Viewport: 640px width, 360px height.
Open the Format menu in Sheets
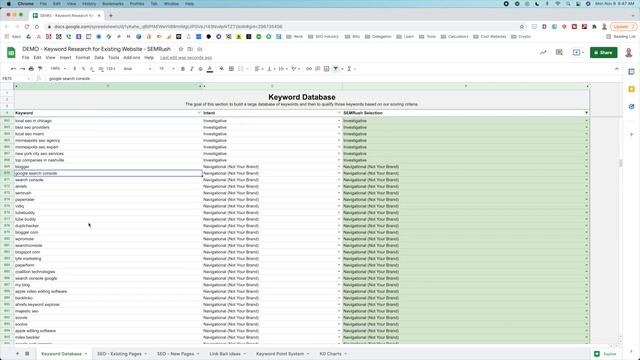pos(82,58)
